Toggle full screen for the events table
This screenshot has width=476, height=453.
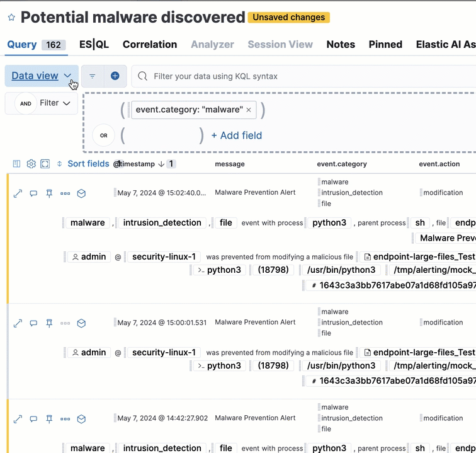tap(45, 164)
